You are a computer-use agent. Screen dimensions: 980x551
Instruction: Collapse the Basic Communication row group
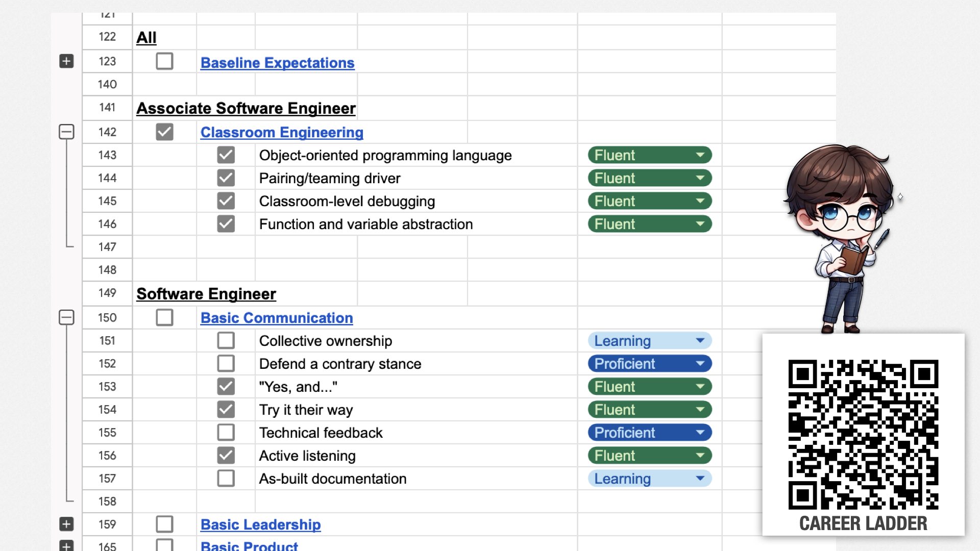66,317
